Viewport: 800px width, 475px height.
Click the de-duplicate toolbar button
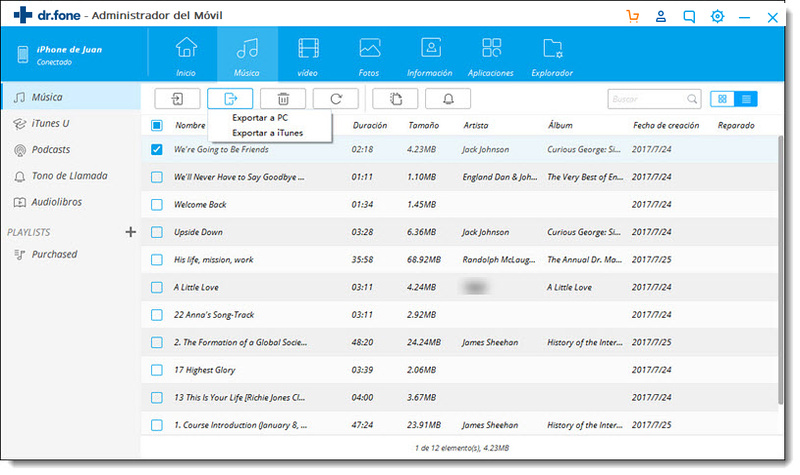(x=395, y=98)
